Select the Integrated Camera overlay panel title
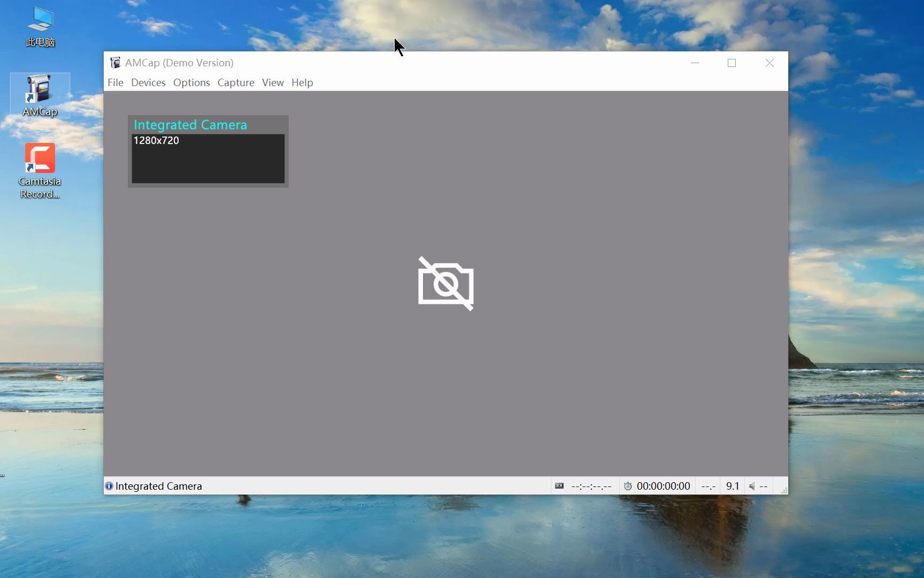924x578 pixels. [x=190, y=125]
